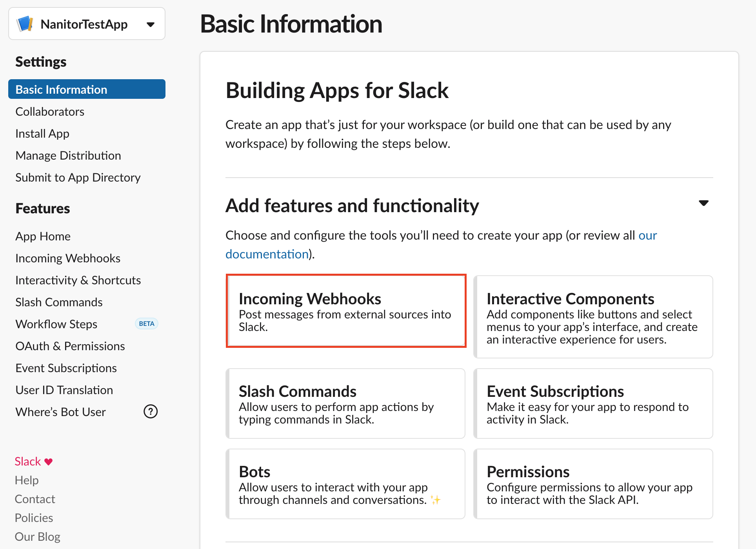Click the Help link in the footer
Screen dimensions: 756x549
(27, 480)
